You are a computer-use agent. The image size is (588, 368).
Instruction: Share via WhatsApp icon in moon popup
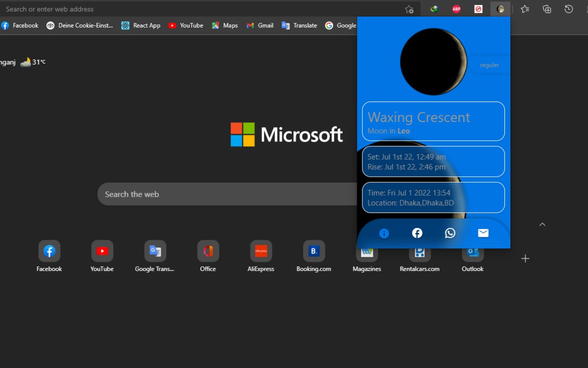(x=450, y=233)
